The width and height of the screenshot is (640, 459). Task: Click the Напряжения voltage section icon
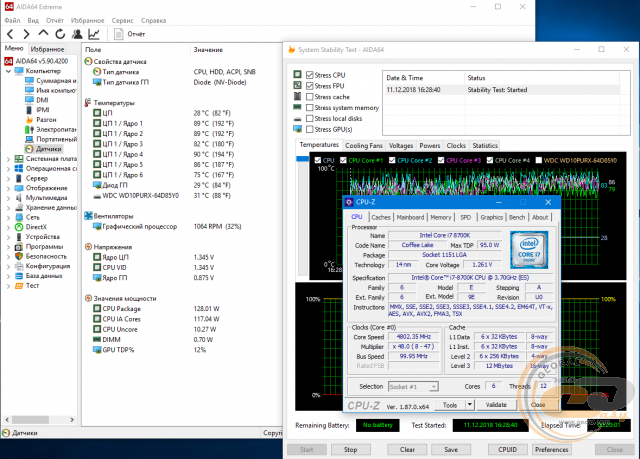pos(88,247)
